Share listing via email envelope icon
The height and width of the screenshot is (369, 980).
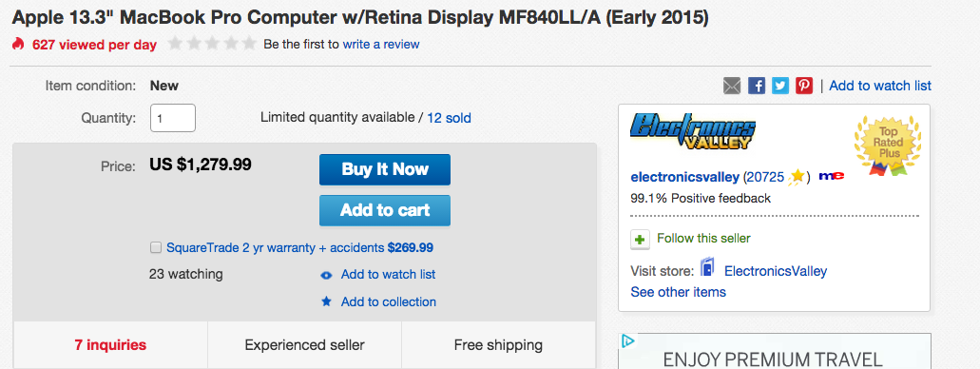pyautogui.click(x=732, y=86)
